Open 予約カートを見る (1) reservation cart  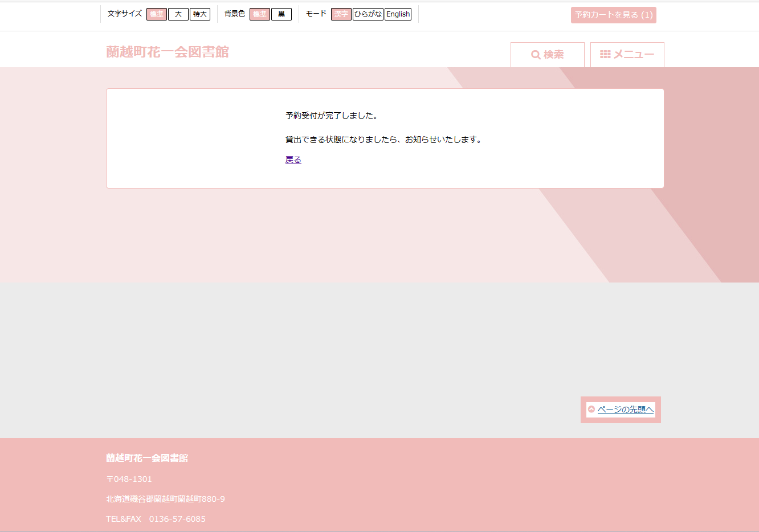click(614, 15)
